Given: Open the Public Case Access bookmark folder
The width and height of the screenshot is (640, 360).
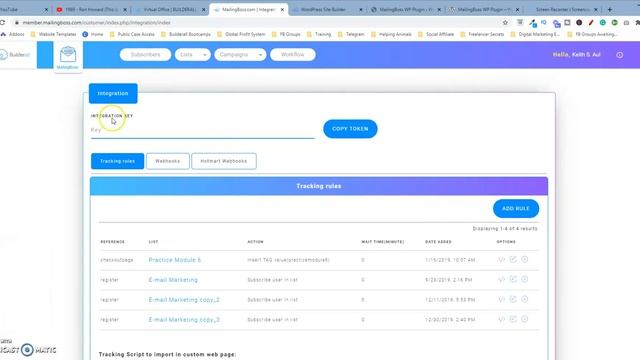Looking at the screenshot, I should coord(132,35).
